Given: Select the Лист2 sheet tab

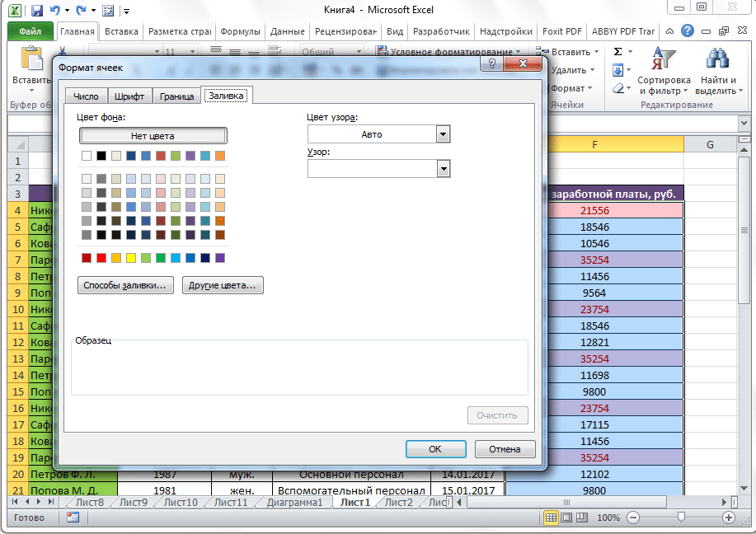Looking at the screenshot, I should click(398, 502).
